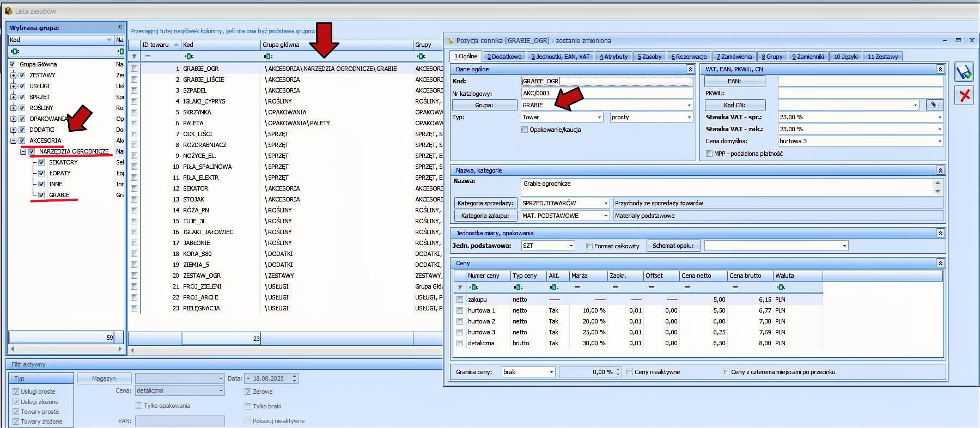The width and height of the screenshot is (980, 428).
Task: Collapse the VAT, EAN, PKWiU, CN section
Action: [940, 69]
